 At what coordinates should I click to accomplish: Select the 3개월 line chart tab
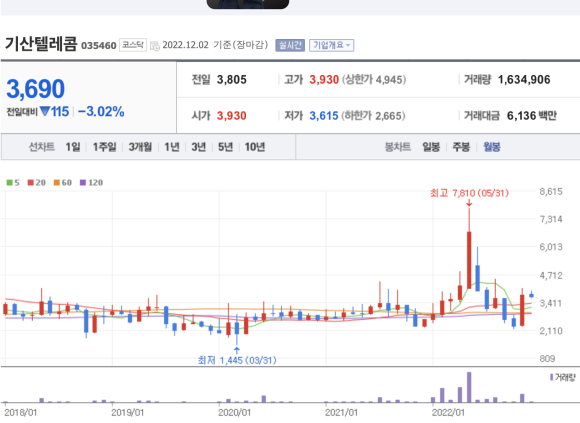coord(140,147)
